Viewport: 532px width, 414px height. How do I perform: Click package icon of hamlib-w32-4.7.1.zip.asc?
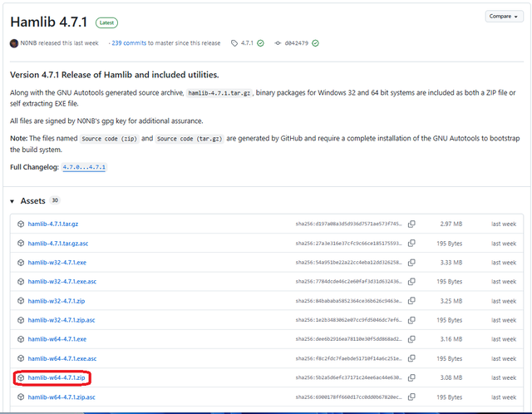(21, 320)
